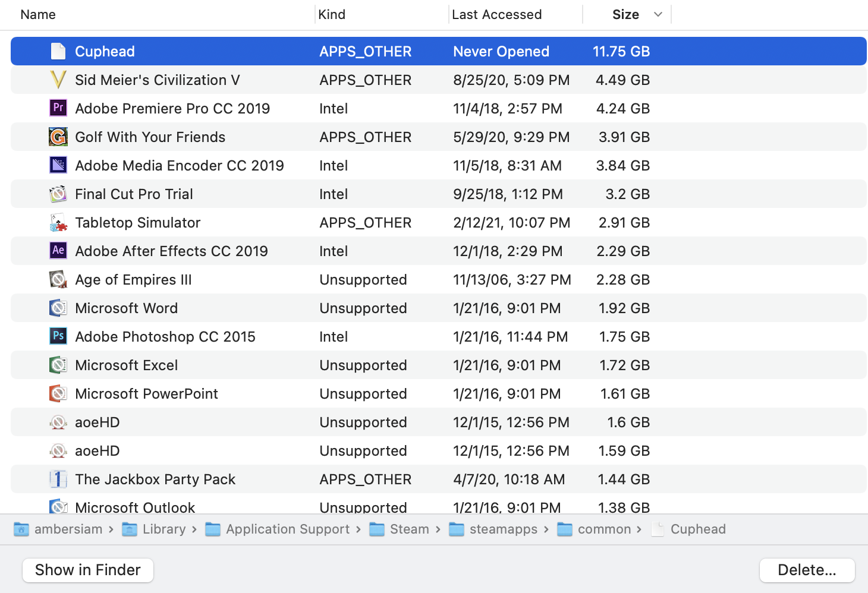Click the Sid Meier's Civilization V icon
The image size is (868, 593).
click(x=58, y=80)
